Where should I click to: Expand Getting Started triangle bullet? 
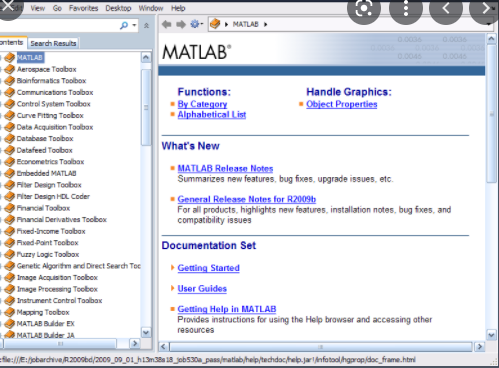click(x=172, y=268)
